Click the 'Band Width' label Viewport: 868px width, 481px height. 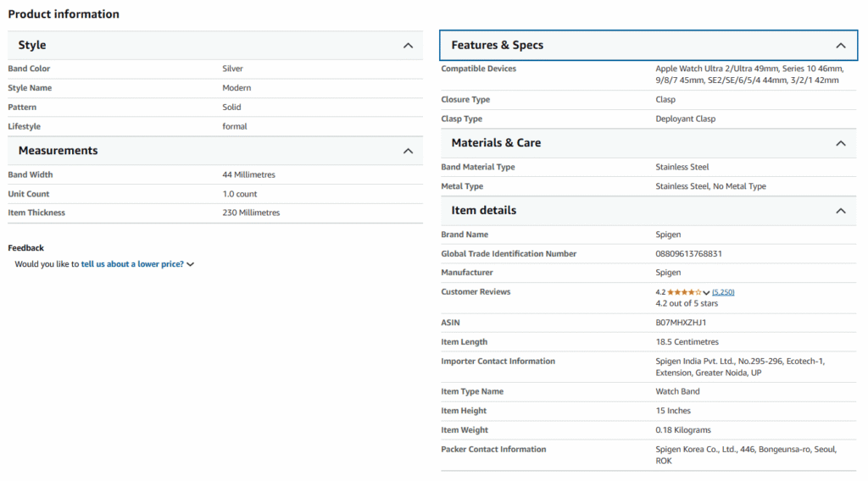(31, 174)
